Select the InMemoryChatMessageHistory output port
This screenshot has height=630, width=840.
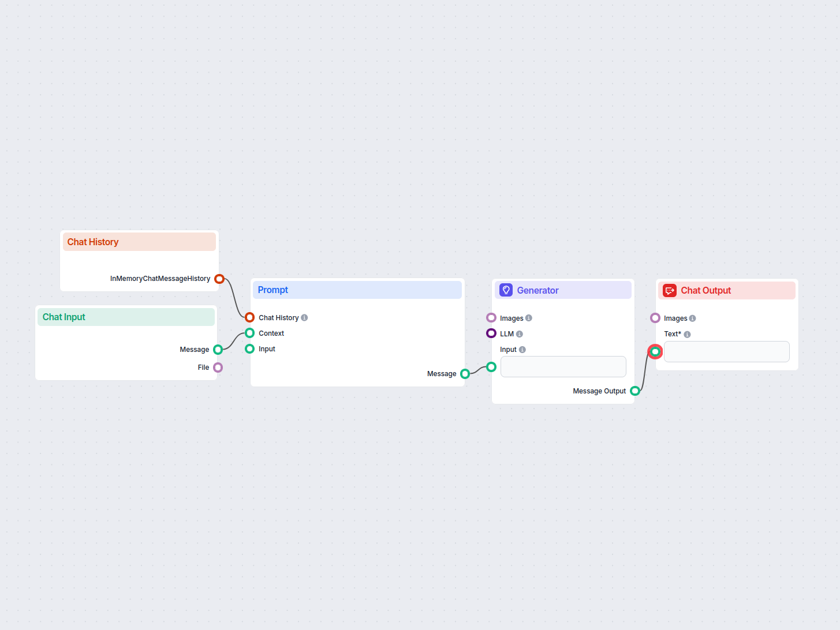[219, 278]
